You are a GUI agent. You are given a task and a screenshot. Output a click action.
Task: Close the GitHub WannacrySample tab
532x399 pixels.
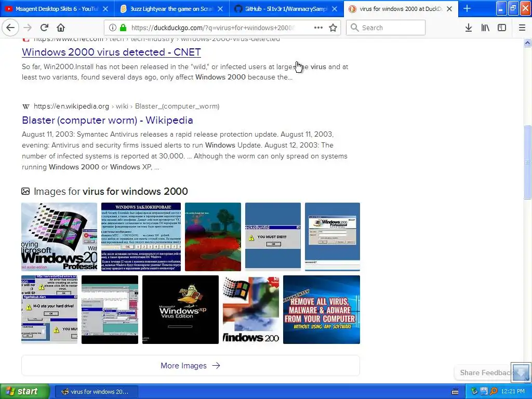tap(335, 9)
